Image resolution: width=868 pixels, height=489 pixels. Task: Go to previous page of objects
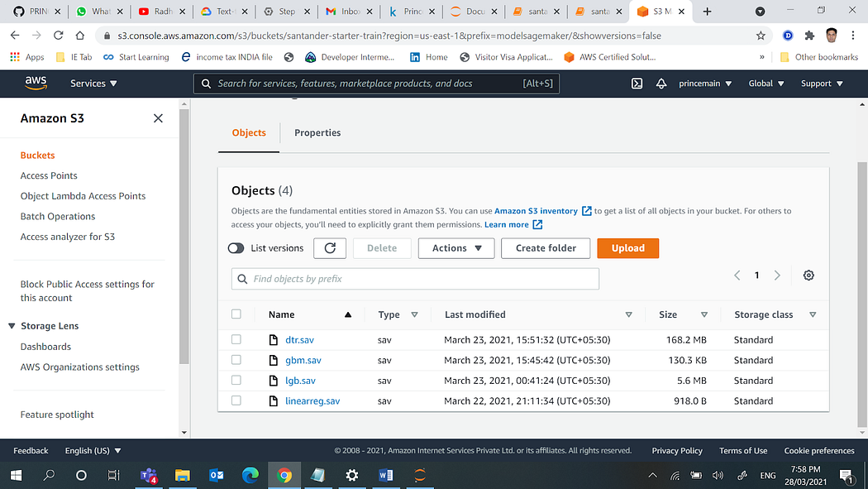[x=737, y=276]
